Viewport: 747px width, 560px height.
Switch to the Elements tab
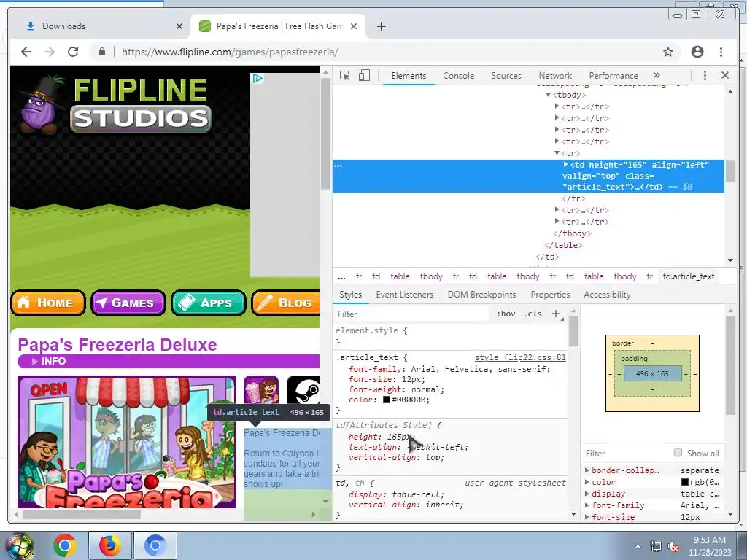pyautogui.click(x=409, y=76)
